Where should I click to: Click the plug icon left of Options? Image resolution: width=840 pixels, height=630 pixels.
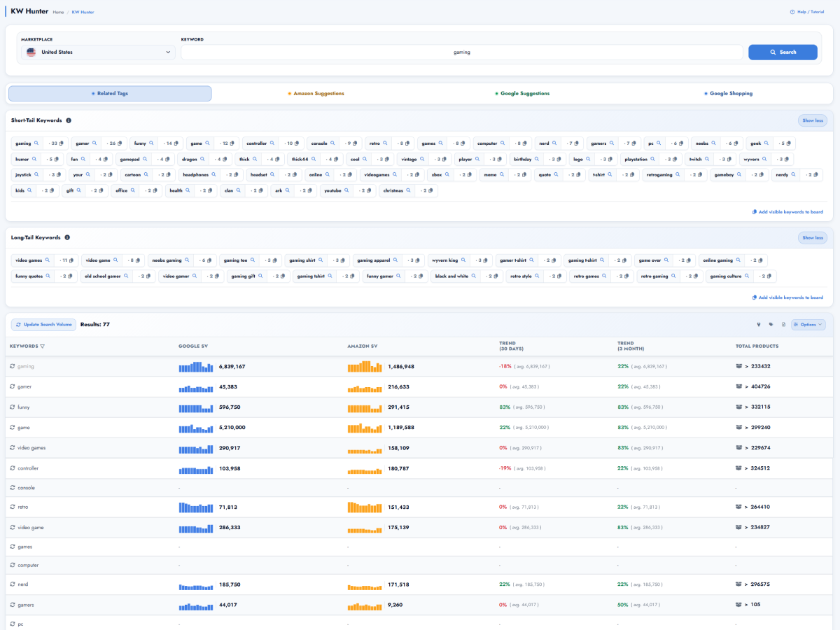click(x=759, y=325)
